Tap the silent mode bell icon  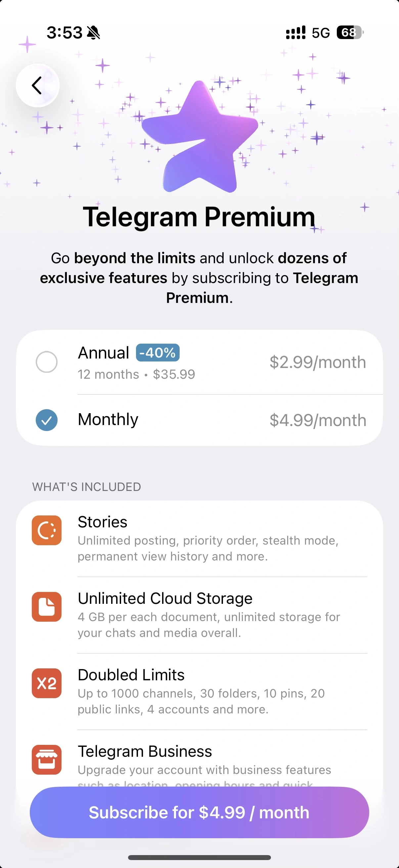[93, 33]
